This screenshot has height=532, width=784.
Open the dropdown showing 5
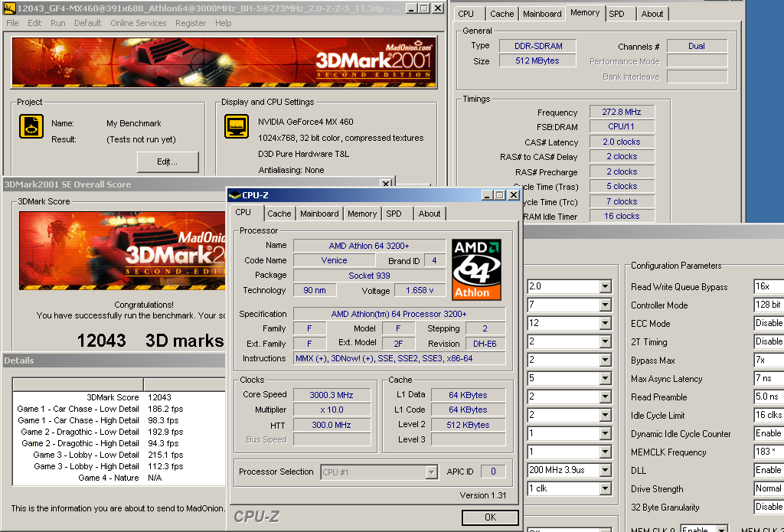605,378
